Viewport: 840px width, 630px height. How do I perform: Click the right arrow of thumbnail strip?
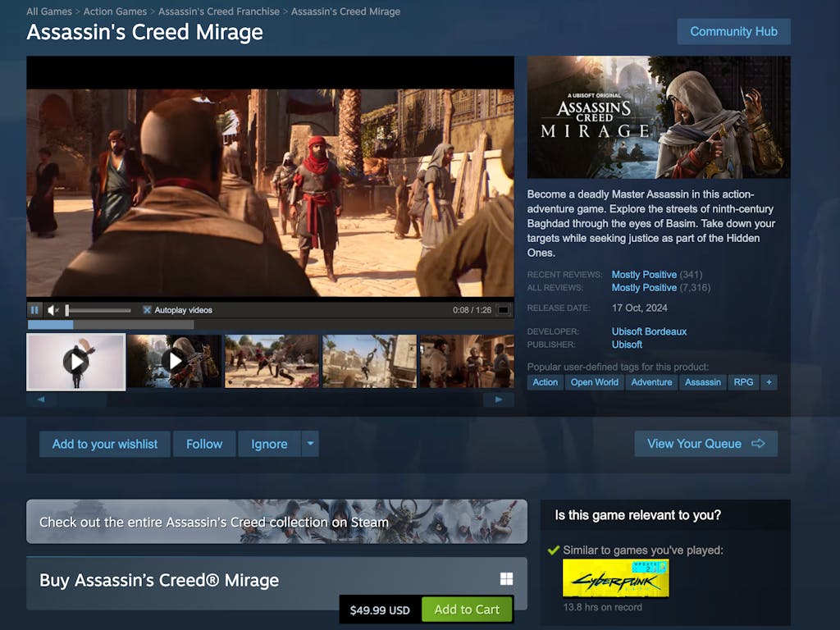[x=499, y=399]
